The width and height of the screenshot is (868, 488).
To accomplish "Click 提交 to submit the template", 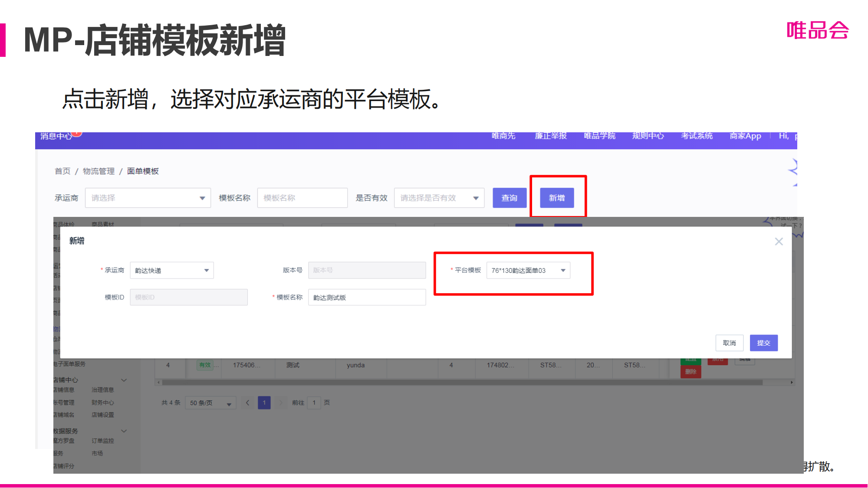I will (764, 343).
